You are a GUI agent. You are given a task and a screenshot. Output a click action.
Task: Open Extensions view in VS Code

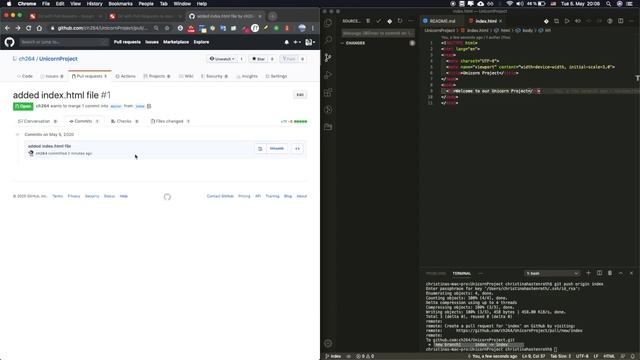click(x=328, y=92)
